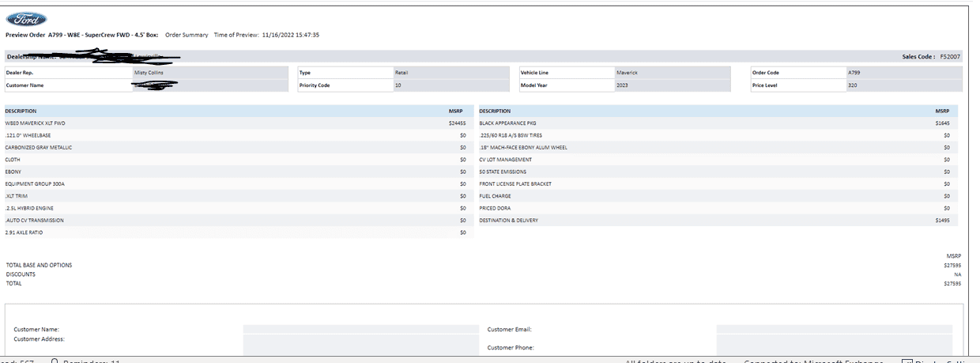Click the $24455 MSRP value

coord(457,123)
